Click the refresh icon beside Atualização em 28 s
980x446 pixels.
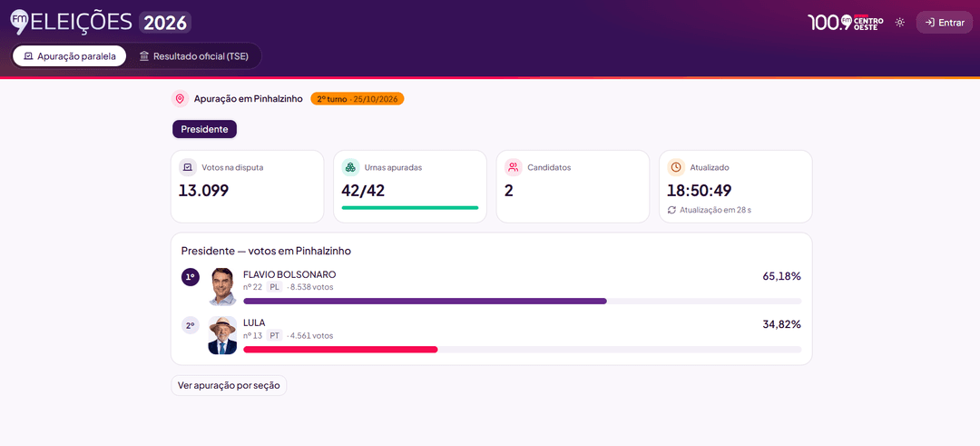[x=671, y=210]
